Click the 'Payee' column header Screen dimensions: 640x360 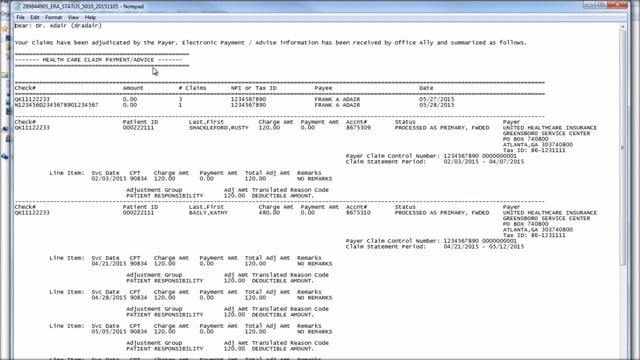pos(323,88)
